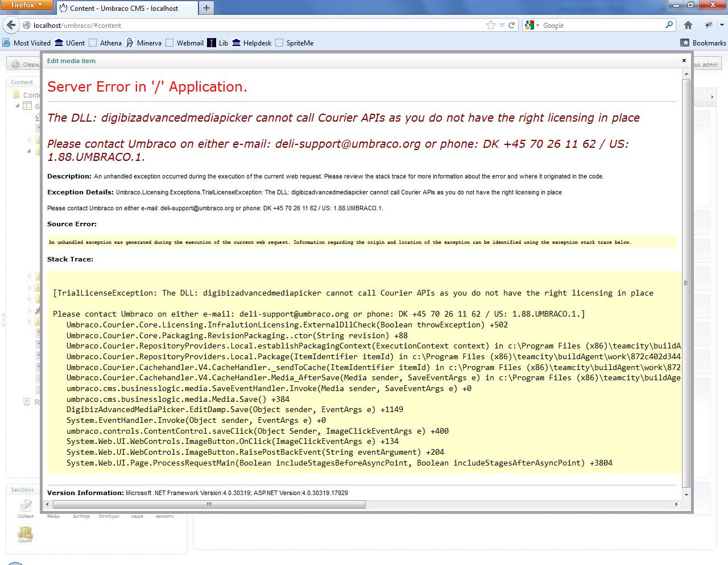Image resolution: width=728 pixels, height=565 pixels.
Task: Focus the Google search field
Action: 602,25
